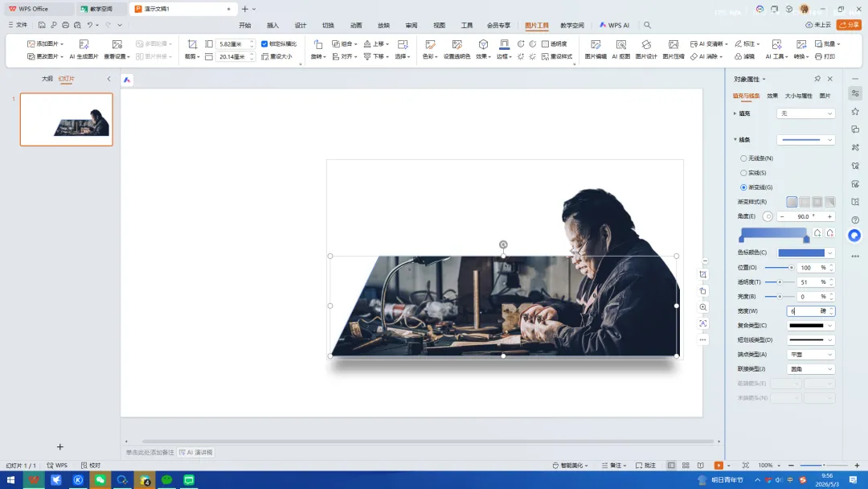Uncheck the 锁定纵横比 checkbox

coord(264,43)
